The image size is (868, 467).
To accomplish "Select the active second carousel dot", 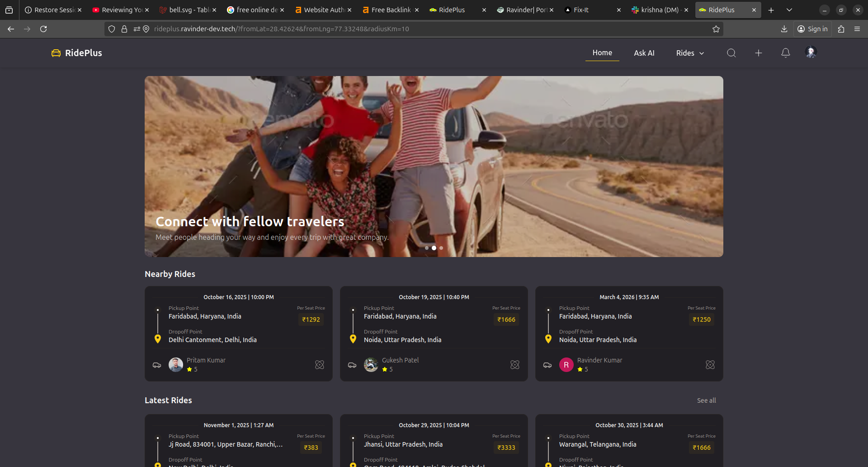I will pyautogui.click(x=434, y=248).
